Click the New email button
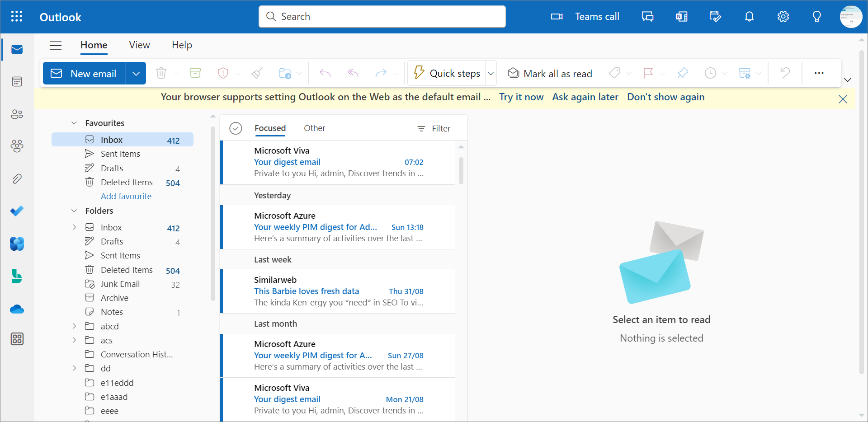 pos(84,73)
